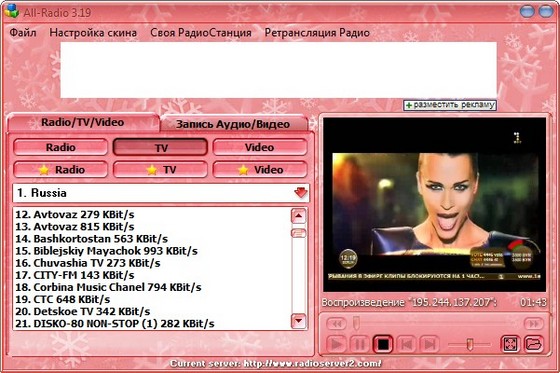Open the Файл menu
This screenshot has height=373, width=560.
click(23, 33)
